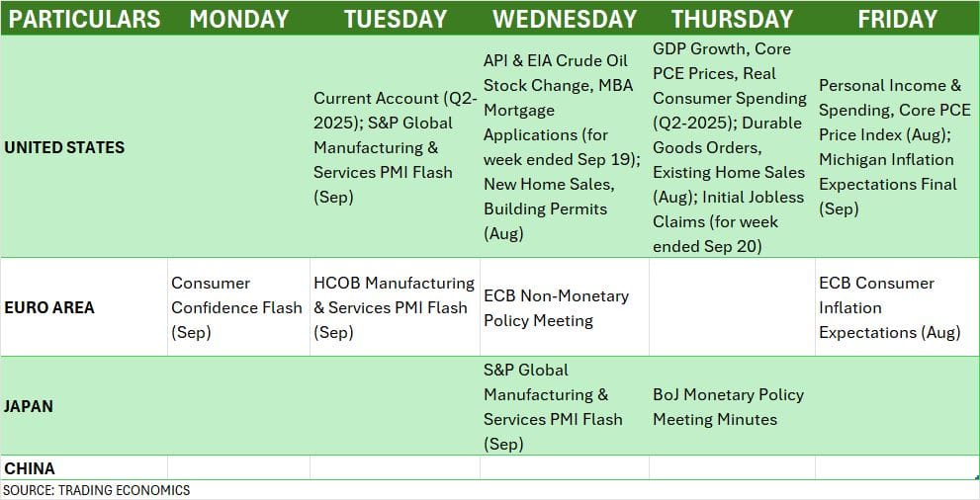Screen dimensions: 980x500
Task: Click the Consumer Confidence Flash cell
Action: (236, 307)
